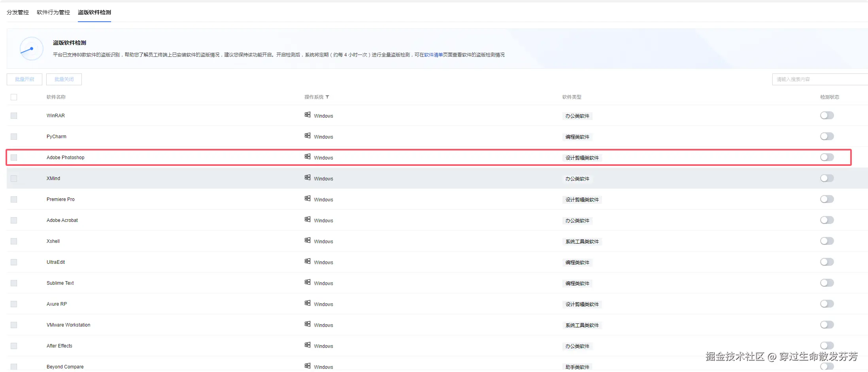Click the Windows icon in VMware Workstation row
This screenshot has height=372, width=868.
pyautogui.click(x=308, y=324)
